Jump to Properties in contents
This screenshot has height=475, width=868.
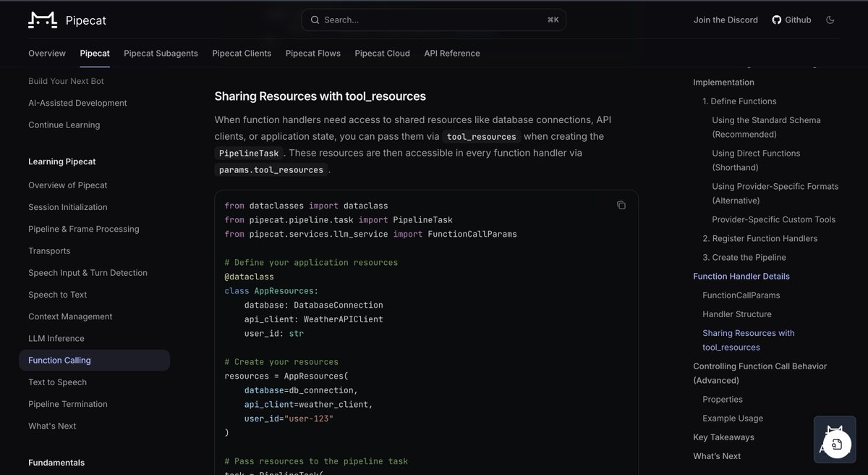[x=723, y=400]
